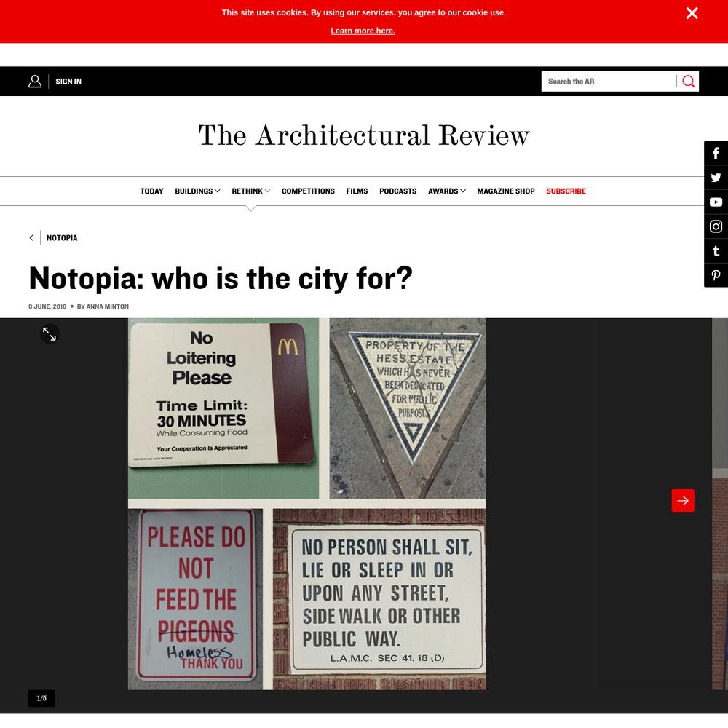Go to The Architectural Review homepage logo

coord(363,135)
